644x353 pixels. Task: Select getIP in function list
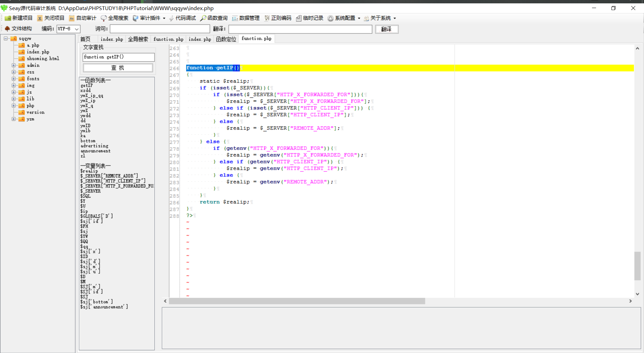click(87, 86)
